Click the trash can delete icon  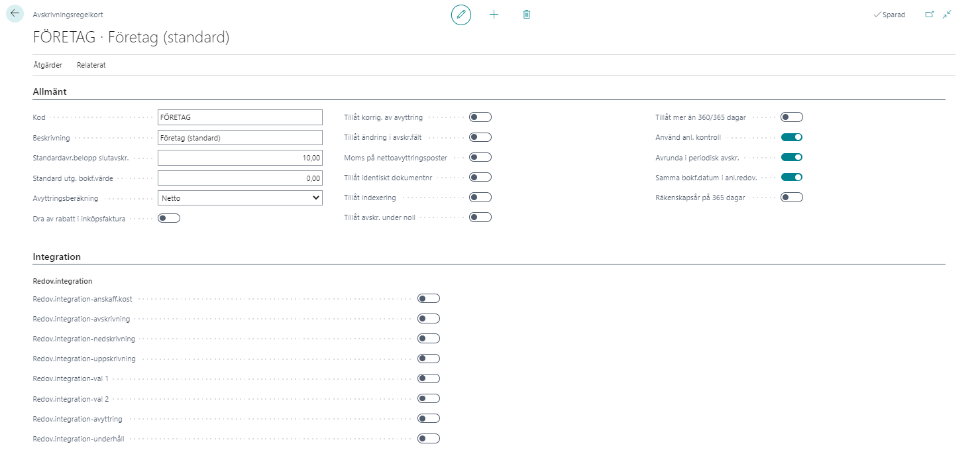[x=527, y=15]
